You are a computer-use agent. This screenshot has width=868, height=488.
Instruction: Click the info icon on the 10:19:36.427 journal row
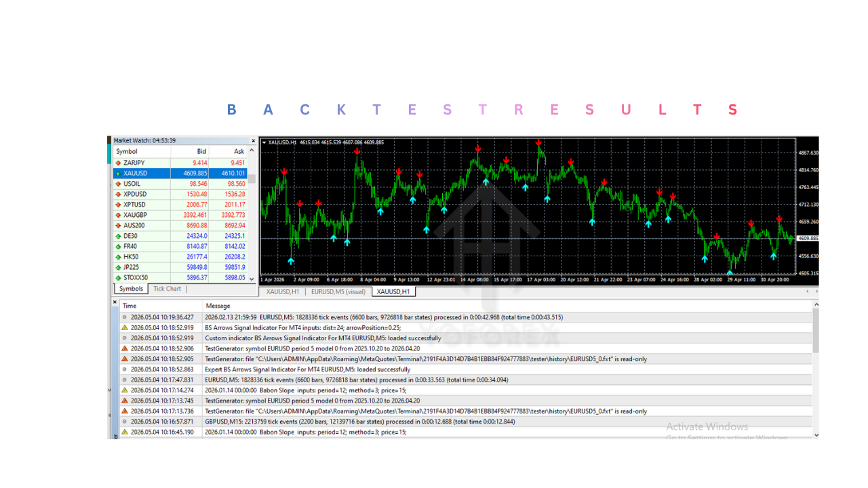click(124, 317)
